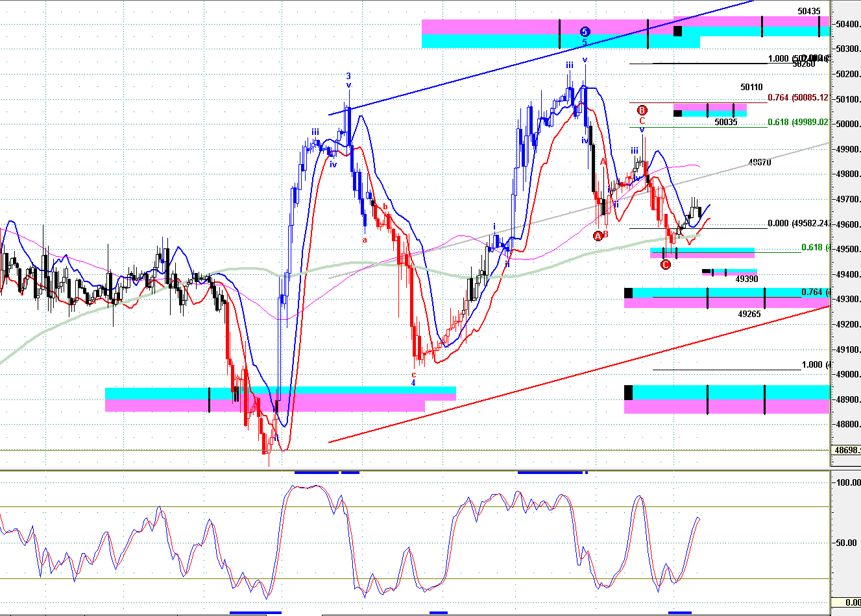Select the red circled B wave marker
The width and height of the screenshot is (861, 616).
tap(642, 110)
